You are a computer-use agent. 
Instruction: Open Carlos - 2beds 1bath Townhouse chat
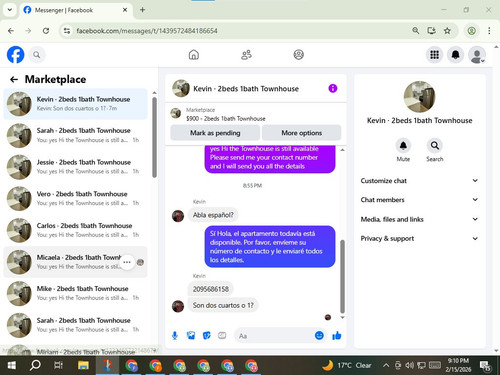point(75,230)
